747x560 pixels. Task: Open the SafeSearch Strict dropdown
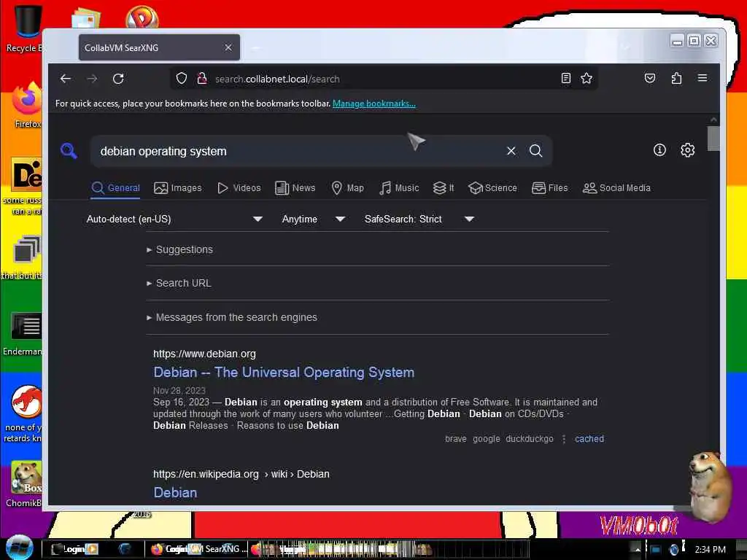click(419, 219)
